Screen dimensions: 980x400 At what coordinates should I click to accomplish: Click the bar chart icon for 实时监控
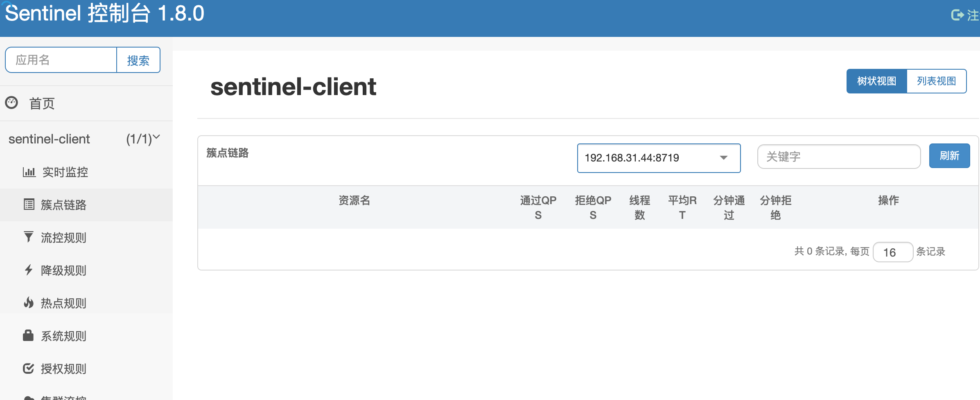point(29,172)
